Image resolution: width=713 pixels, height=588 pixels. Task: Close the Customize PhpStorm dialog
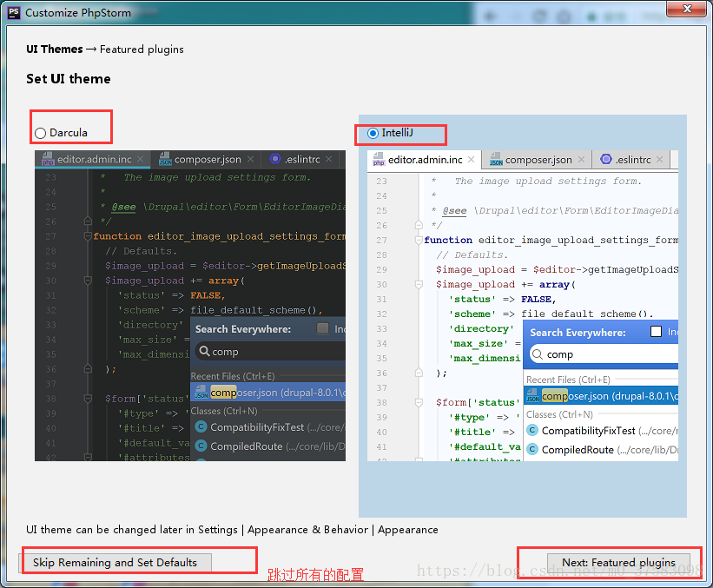click(x=687, y=9)
